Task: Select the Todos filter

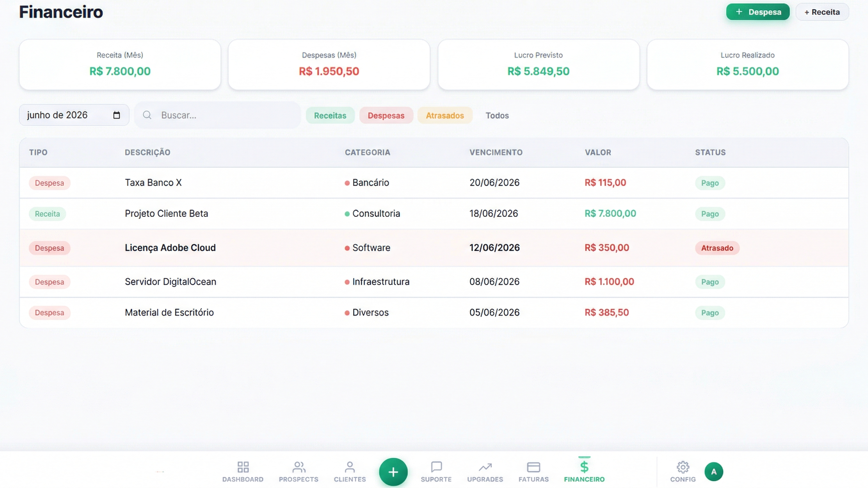Action: [x=497, y=115]
